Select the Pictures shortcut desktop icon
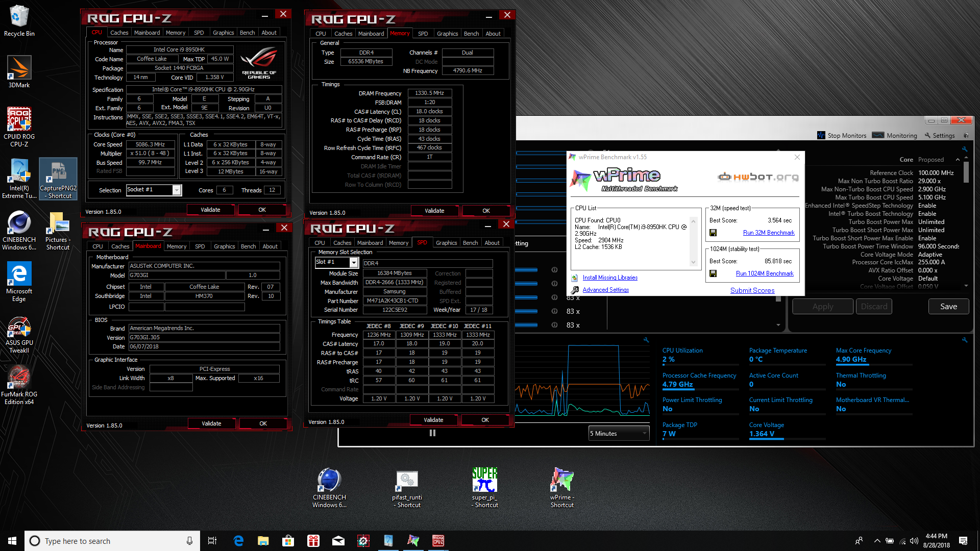980x551 pixels. pyautogui.click(x=58, y=231)
